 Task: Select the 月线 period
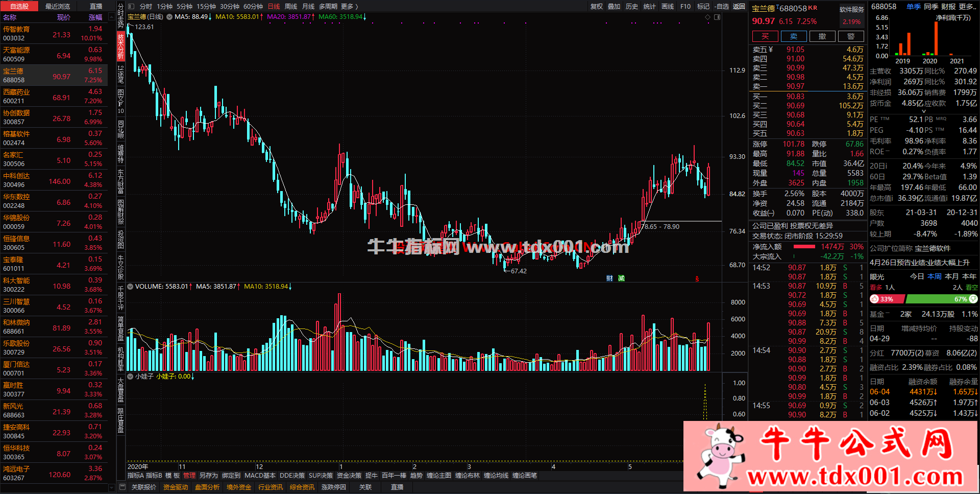click(308, 6)
